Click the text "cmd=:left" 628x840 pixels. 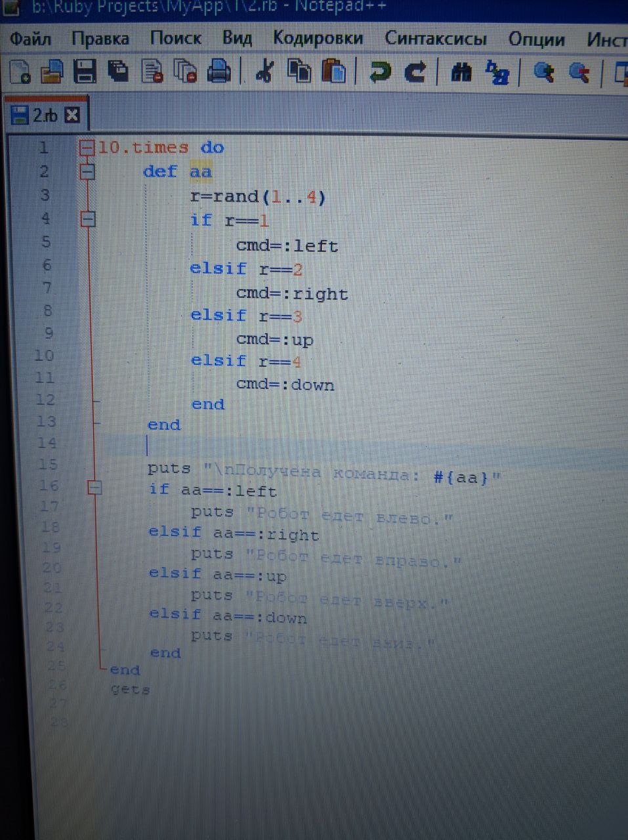pos(287,246)
